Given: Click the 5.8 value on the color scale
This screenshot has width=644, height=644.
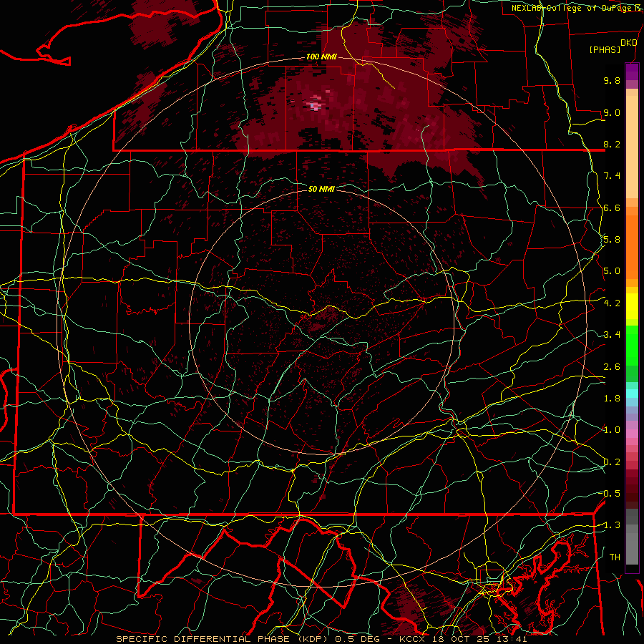Looking at the screenshot, I should pos(612,240).
